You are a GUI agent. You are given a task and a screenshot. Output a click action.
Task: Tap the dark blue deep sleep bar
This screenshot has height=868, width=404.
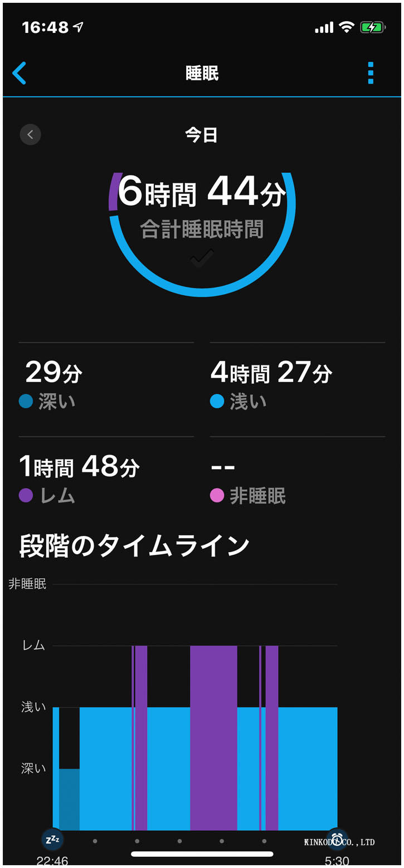coord(69,799)
